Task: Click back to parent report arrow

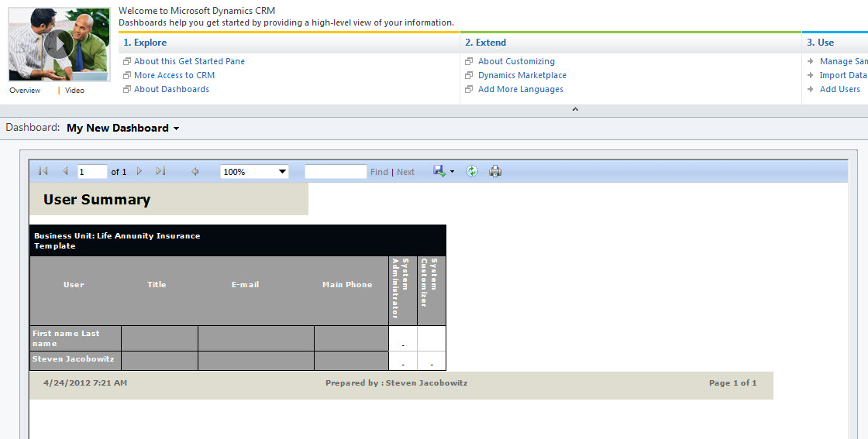Action: click(195, 171)
